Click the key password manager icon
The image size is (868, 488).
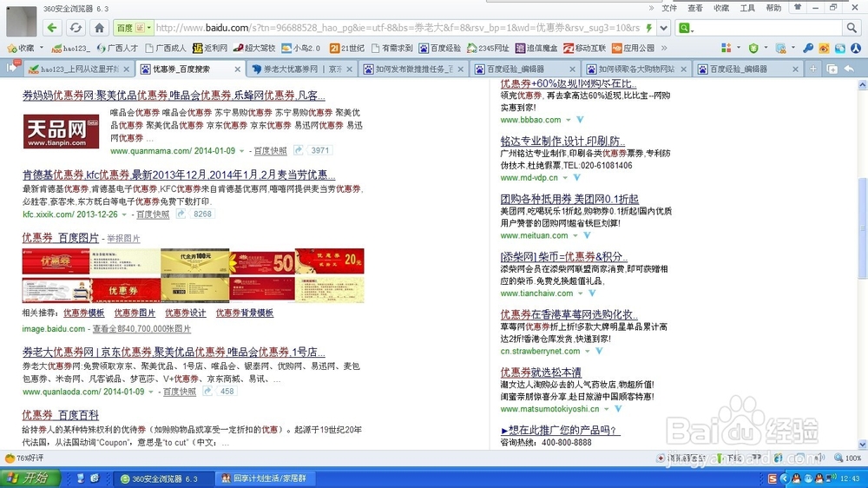point(807,48)
